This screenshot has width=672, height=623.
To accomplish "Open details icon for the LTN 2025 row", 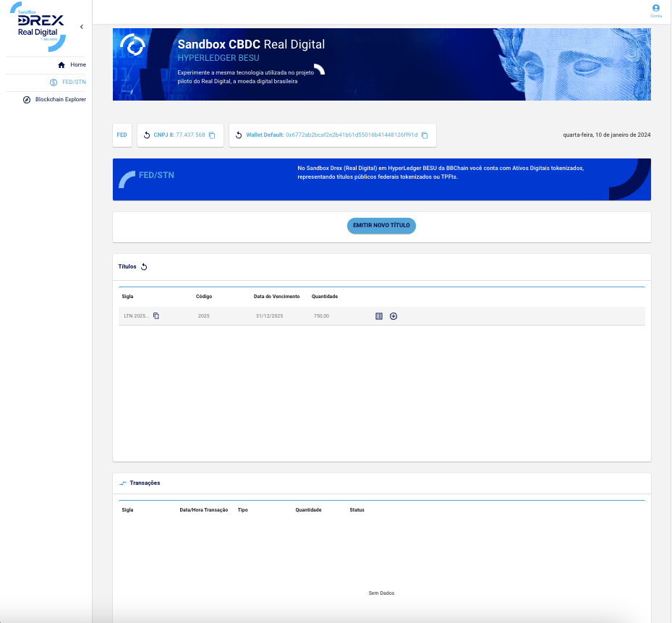I will coord(379,316).
